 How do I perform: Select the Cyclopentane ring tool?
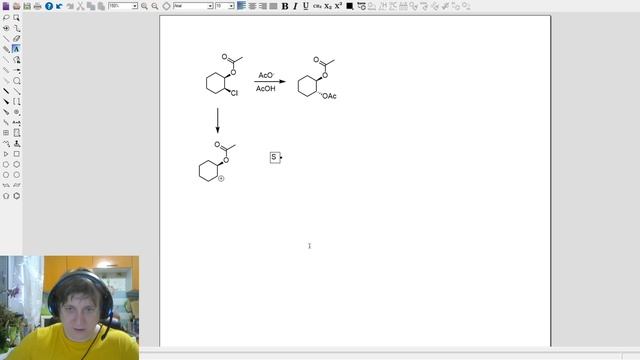tap(6, 164)
